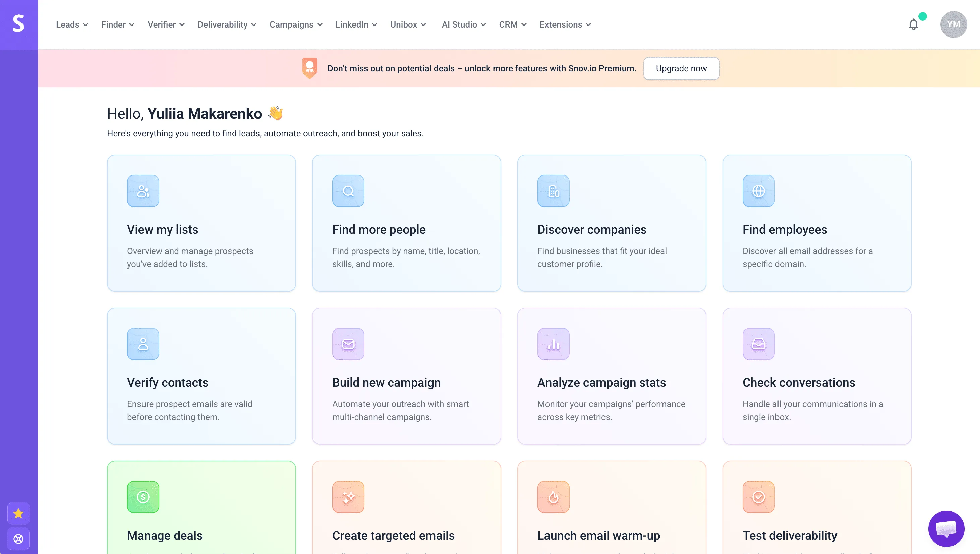
Task: Open the View my lists card
Action: click(201, 223)
